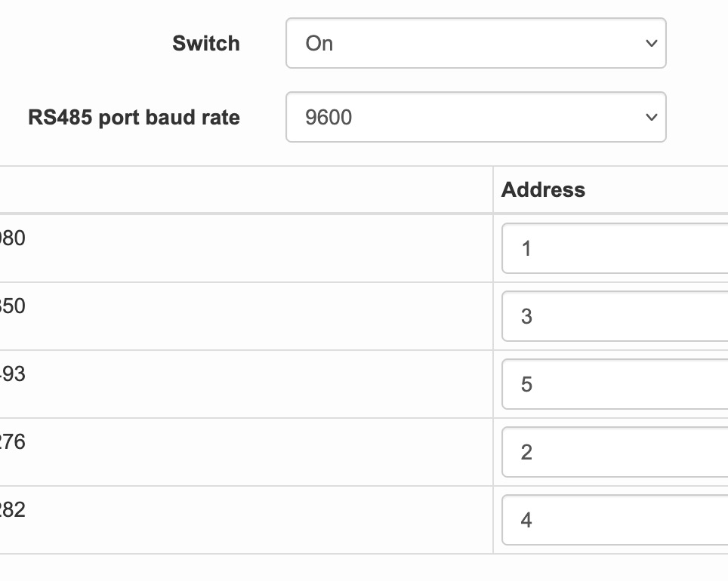The height and width of the screenshot is (581, 728).
Task: Click the Switch field label
Action: (206, 44)
